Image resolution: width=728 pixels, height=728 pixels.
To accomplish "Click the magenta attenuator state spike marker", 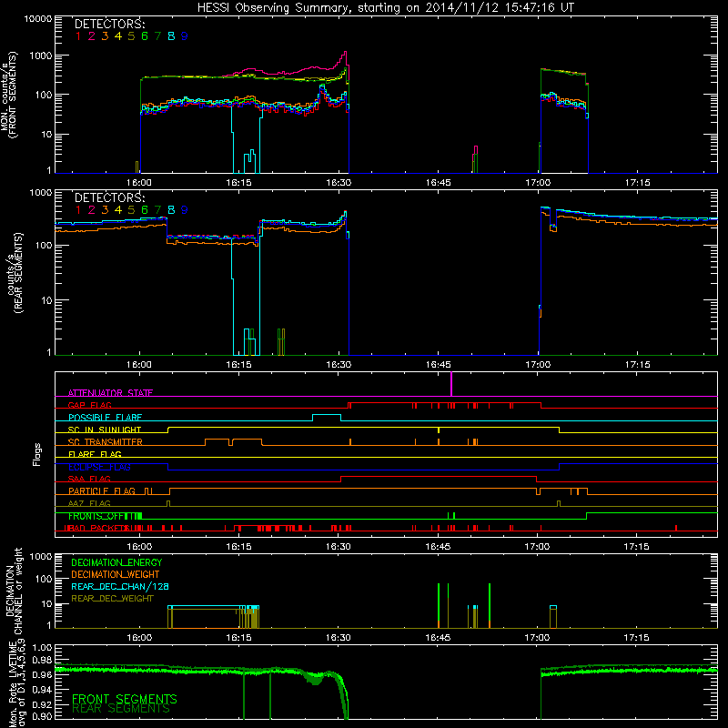I will coord(451,384).
